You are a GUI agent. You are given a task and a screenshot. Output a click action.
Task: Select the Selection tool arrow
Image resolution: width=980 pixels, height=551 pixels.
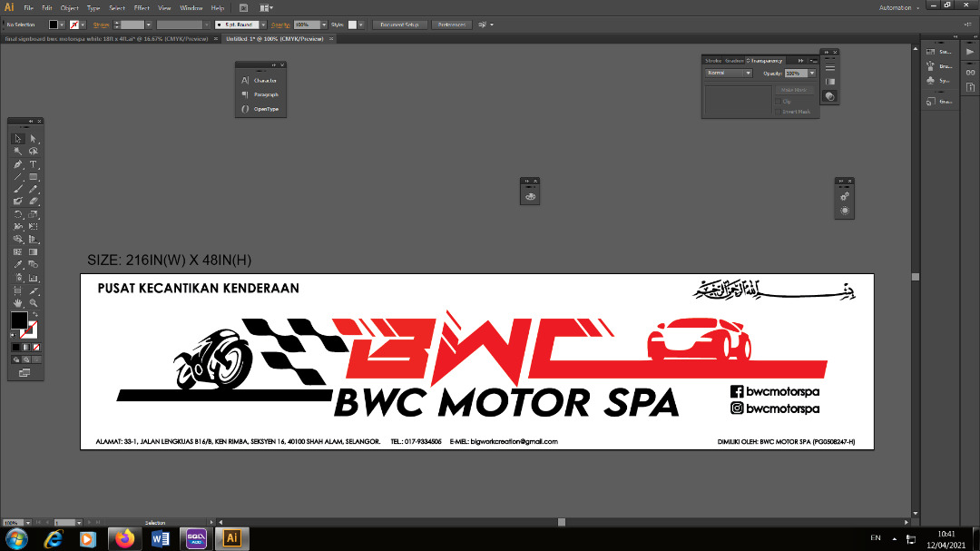point(18,139)
